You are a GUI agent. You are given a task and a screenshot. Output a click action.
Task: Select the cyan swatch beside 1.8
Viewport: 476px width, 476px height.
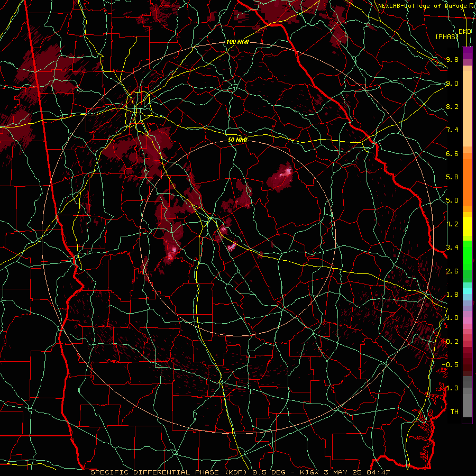click(x=467, y=291)
